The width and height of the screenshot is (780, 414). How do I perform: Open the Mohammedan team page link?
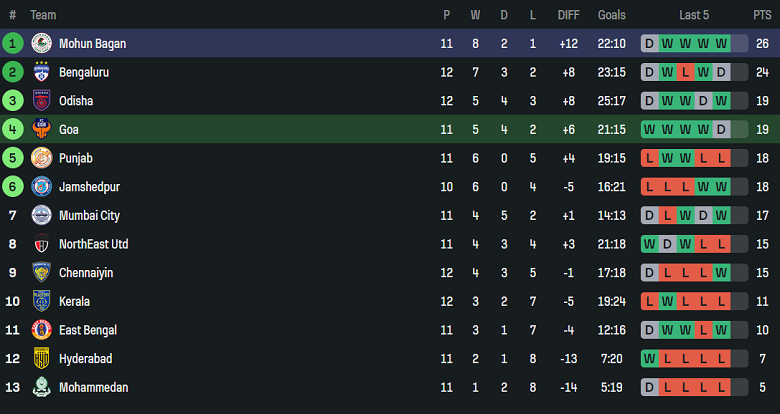point(93,387)
